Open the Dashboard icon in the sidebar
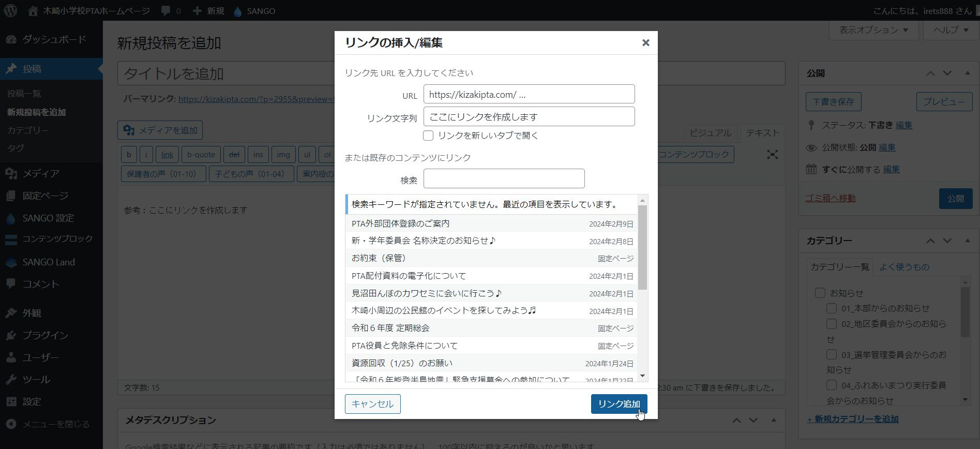980x449 pixels. (x=11, y=39)
